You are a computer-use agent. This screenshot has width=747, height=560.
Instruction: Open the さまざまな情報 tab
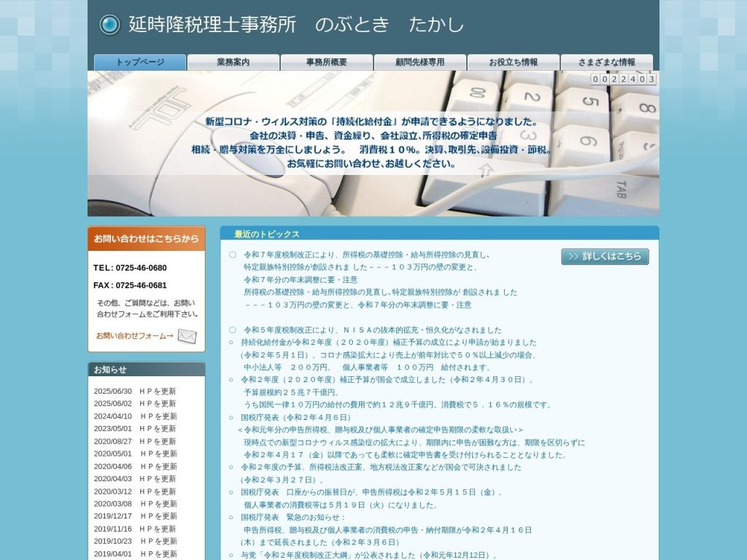[x=607, y=63]
